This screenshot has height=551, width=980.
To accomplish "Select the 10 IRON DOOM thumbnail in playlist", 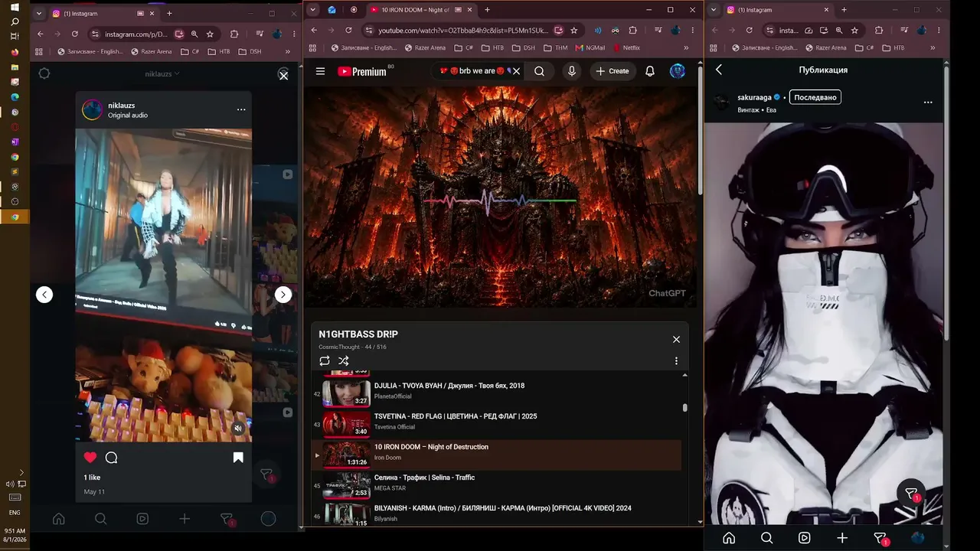I will [x=346, y=454].
